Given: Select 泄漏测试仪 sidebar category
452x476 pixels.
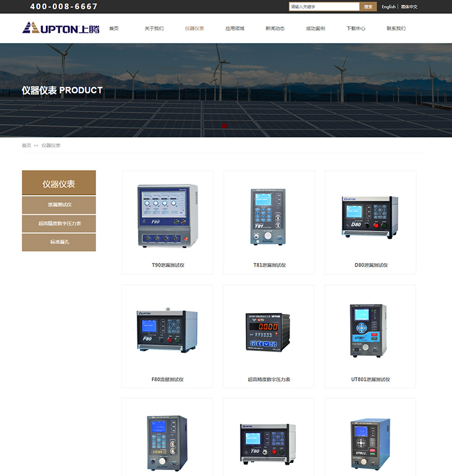Looking at the screenshot, I should (59, 205).
